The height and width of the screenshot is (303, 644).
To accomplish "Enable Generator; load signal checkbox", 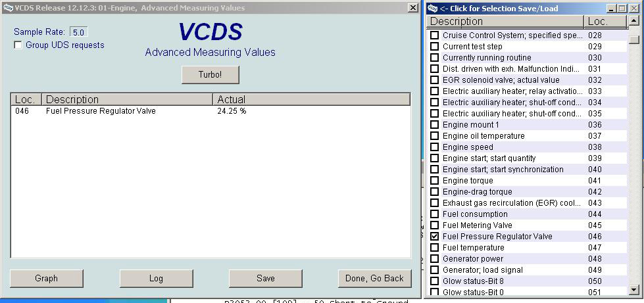I will coord(434,270).
